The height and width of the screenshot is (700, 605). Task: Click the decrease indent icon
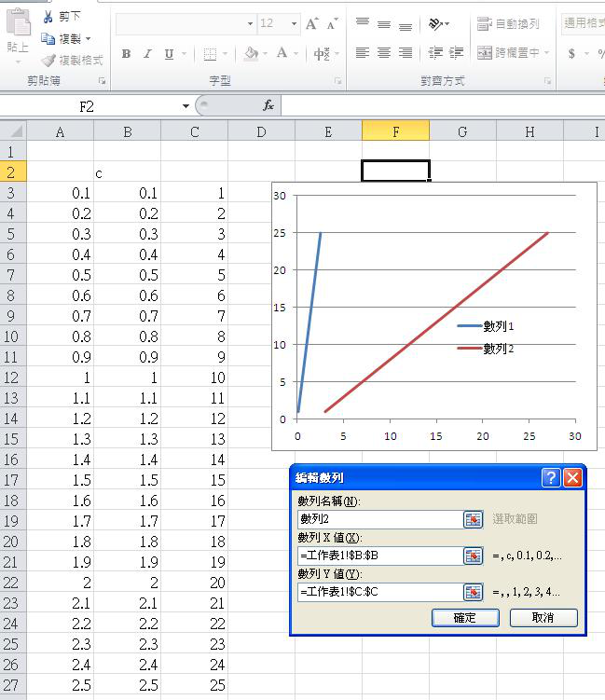(435, 53)
